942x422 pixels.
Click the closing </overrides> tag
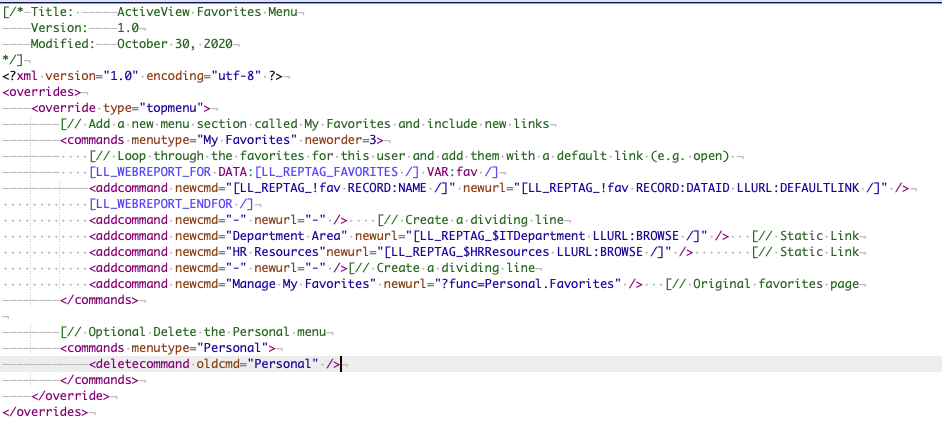click(x=45, y=412)
